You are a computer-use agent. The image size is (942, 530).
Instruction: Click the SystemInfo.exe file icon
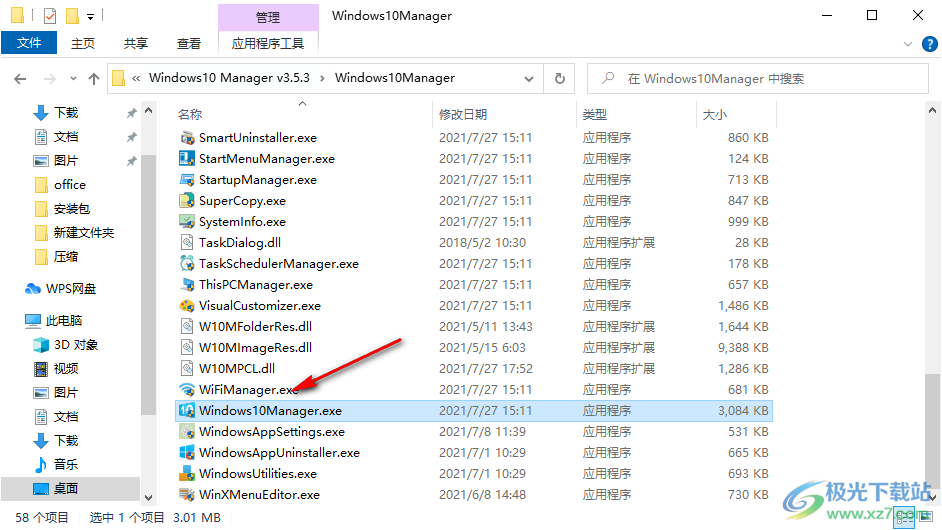click(x=187, y=222)
